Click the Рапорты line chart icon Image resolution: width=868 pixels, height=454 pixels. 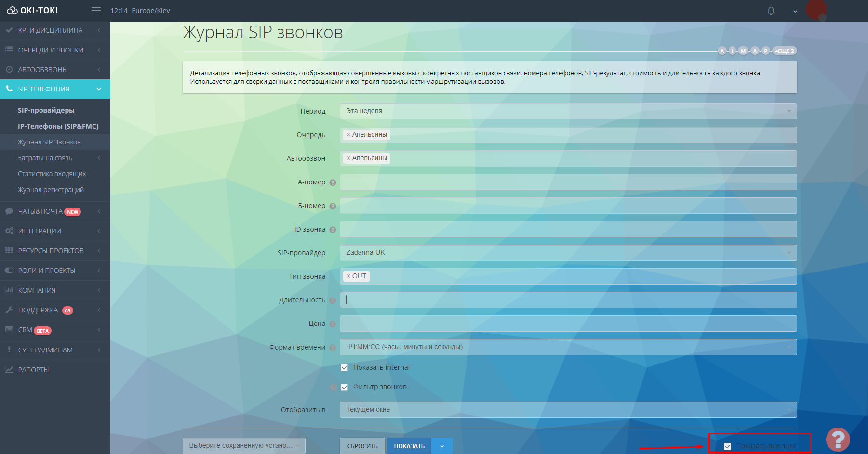(9, 370)
